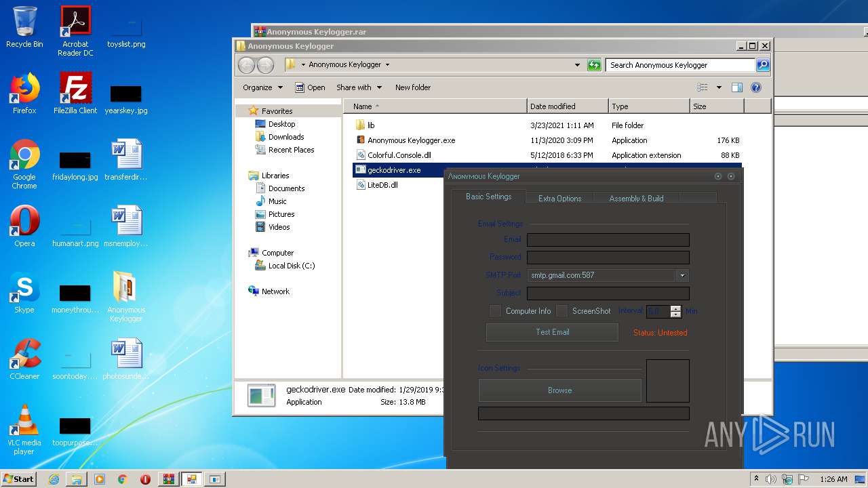
Task: Open the Recycle Bin desktop icon
Action: coord(24,27)
